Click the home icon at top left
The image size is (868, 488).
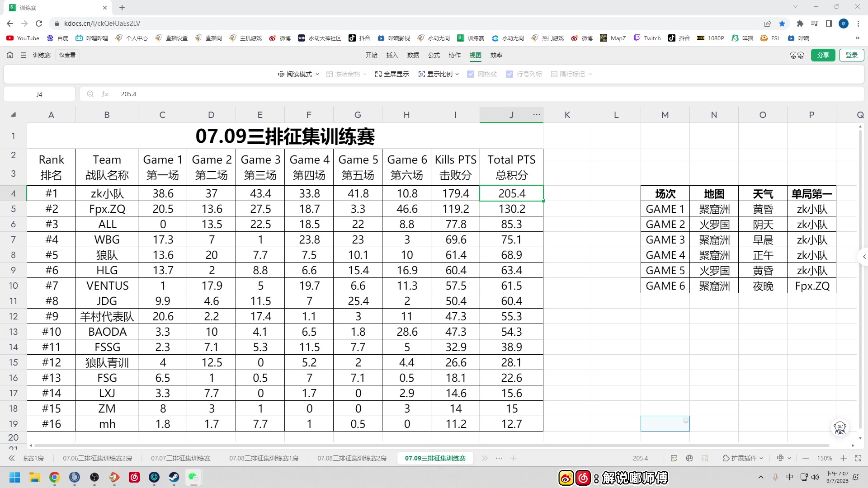coord(9,55)
